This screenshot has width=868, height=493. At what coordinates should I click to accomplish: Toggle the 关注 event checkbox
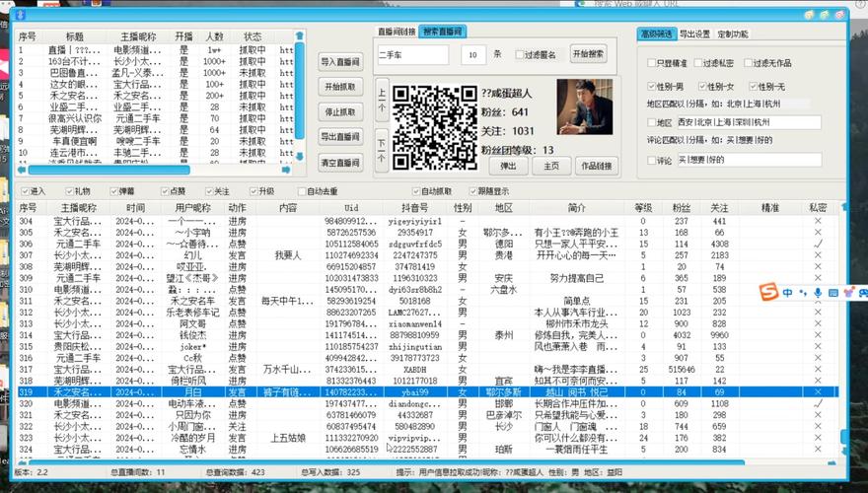(x=209, y=191)
